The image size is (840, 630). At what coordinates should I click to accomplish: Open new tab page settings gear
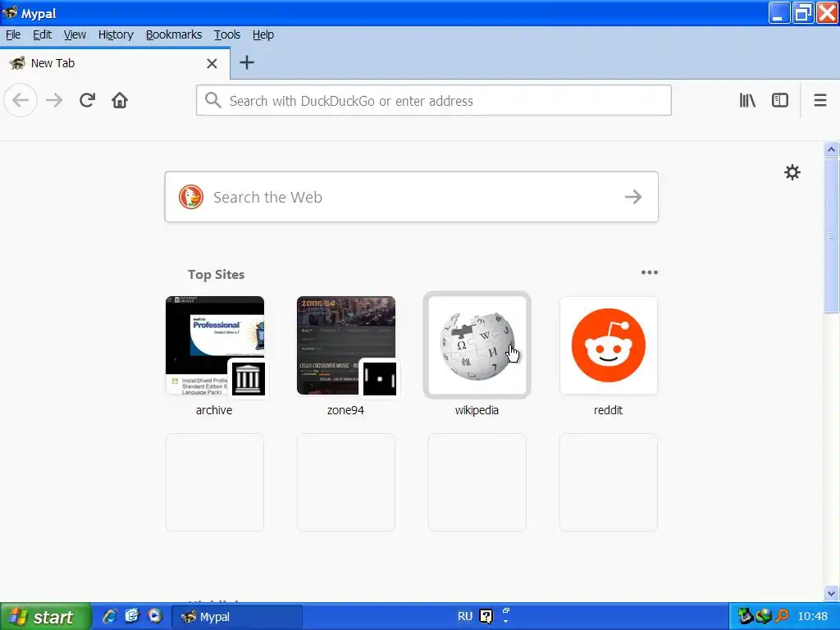coord(792,172)
